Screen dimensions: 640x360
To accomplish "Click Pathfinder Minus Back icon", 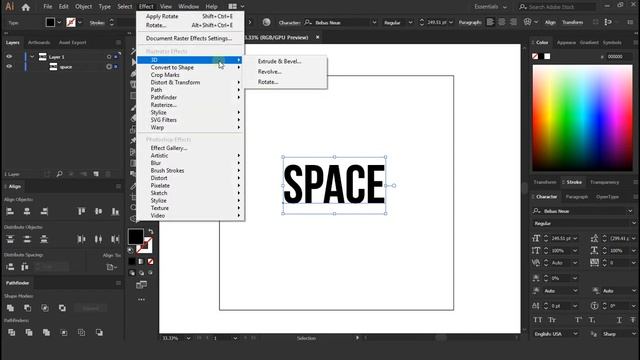I will pos(99,332).
